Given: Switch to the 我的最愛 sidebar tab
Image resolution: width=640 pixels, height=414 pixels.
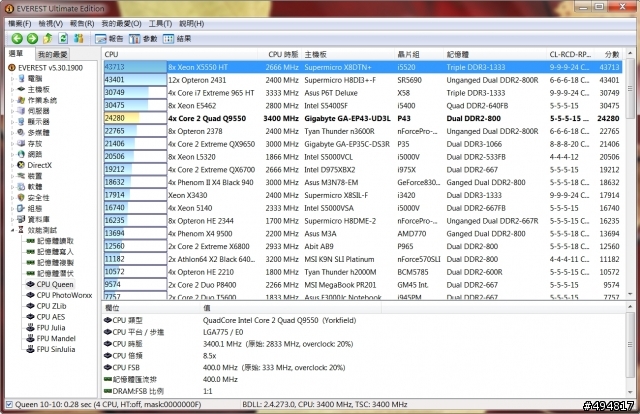Looking at the screenshot, I should [x=52, y=54].
